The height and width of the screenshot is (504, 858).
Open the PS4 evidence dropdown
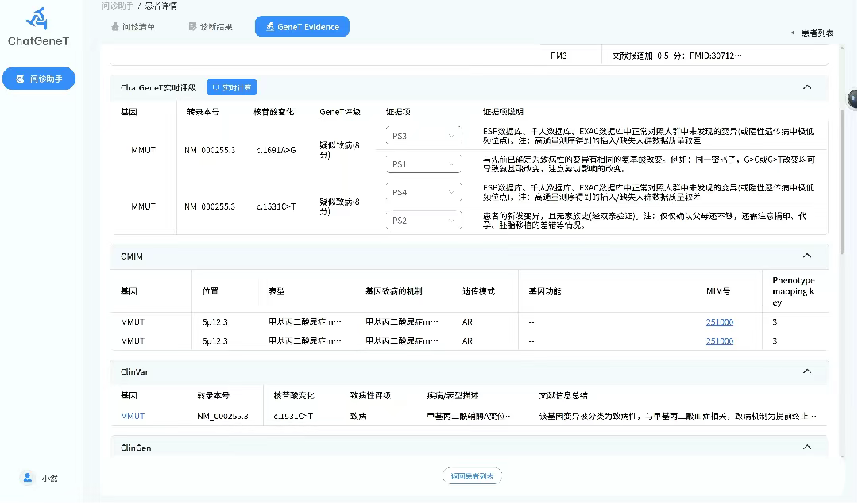click(x=423, y=192)
